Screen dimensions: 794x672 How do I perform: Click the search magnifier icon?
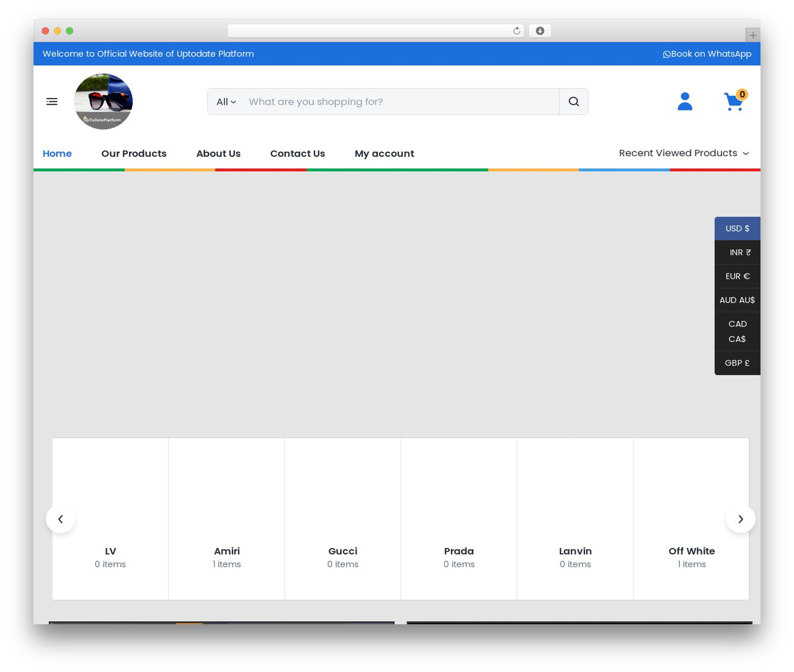[x=574, y=102]
